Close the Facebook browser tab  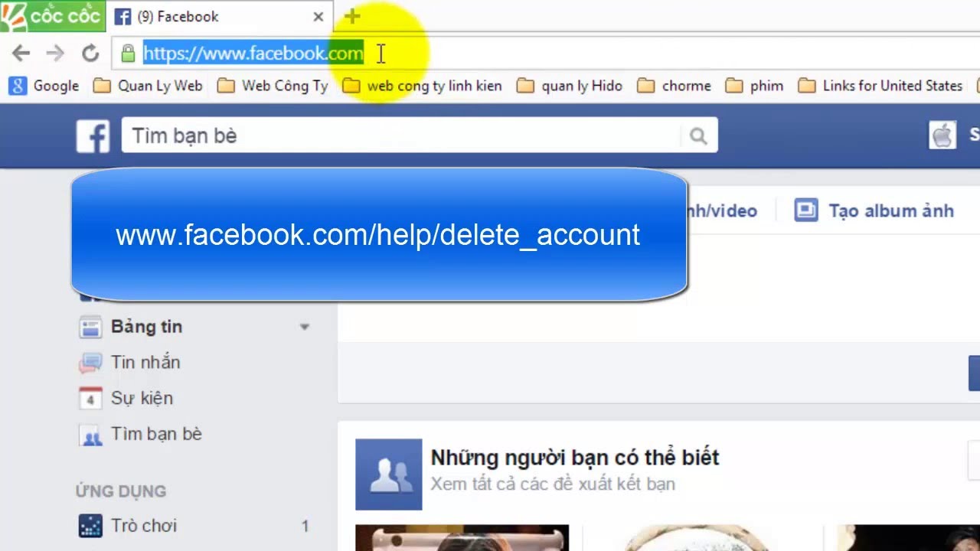pyautogui.click(x=318, y=16)
